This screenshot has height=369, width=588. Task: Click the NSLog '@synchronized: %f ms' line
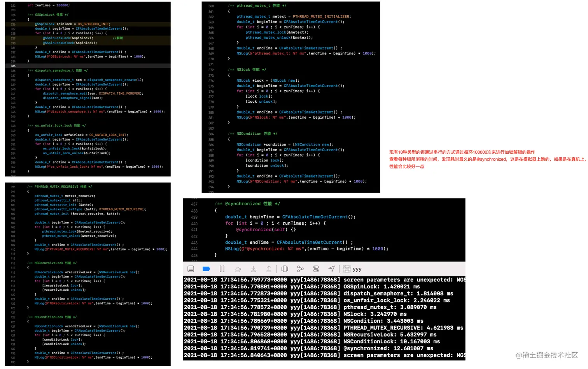click(x=307, y=249)
